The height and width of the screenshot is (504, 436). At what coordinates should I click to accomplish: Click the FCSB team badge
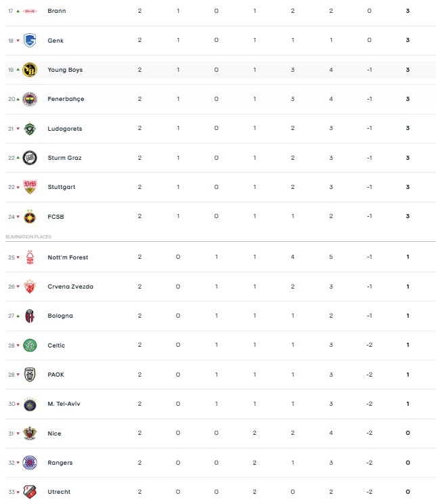tap(30, 217)
